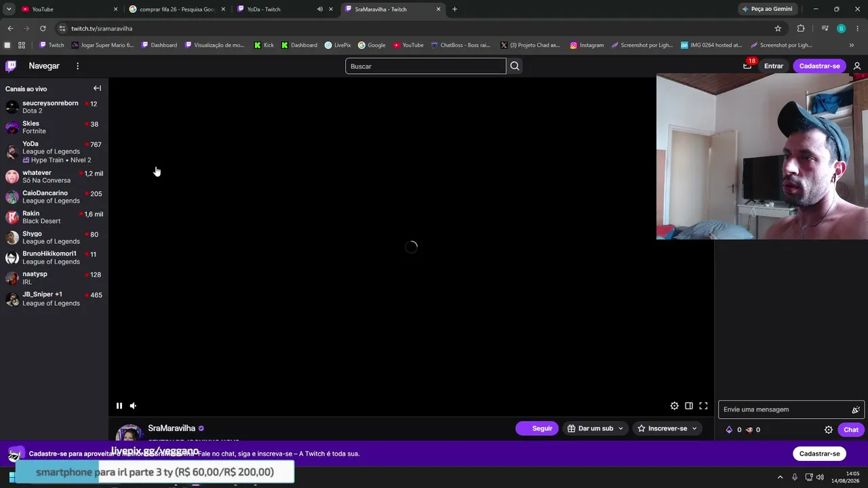
Task: Click the purple Chat send button
Action: click(850, 430)
